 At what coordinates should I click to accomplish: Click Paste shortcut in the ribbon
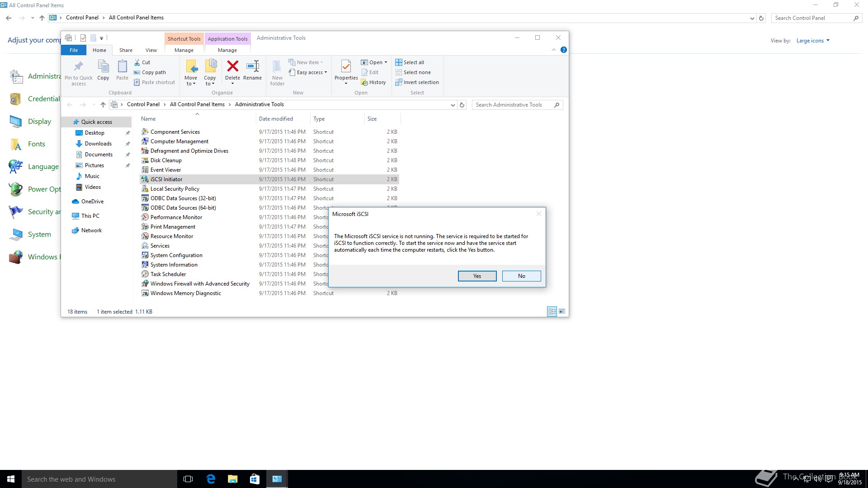(154, 82)
